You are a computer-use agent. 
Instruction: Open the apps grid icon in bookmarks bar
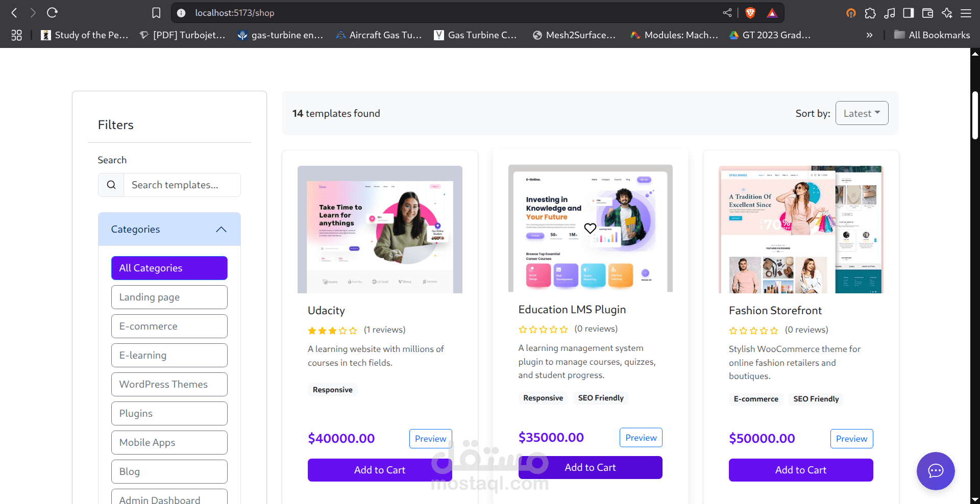(x=17, y=35)
